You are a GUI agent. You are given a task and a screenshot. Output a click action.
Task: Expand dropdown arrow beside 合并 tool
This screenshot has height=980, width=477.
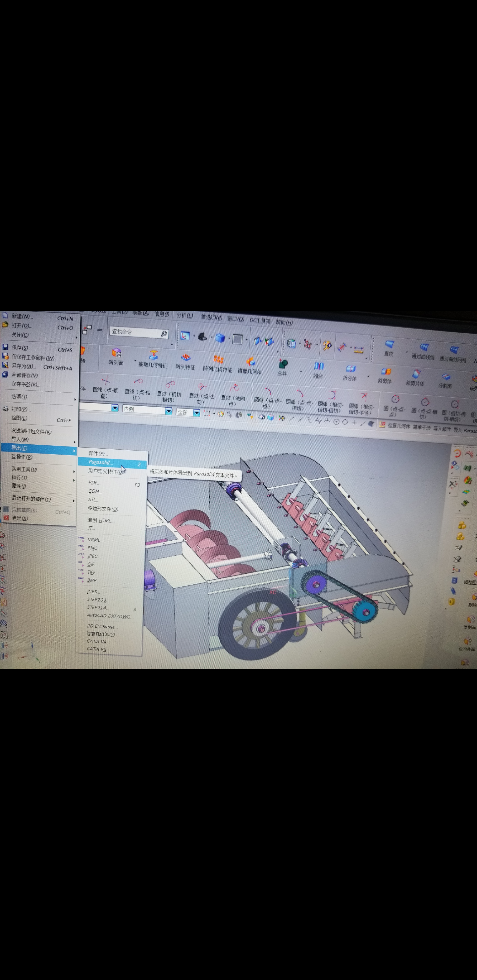coord(301,372)
